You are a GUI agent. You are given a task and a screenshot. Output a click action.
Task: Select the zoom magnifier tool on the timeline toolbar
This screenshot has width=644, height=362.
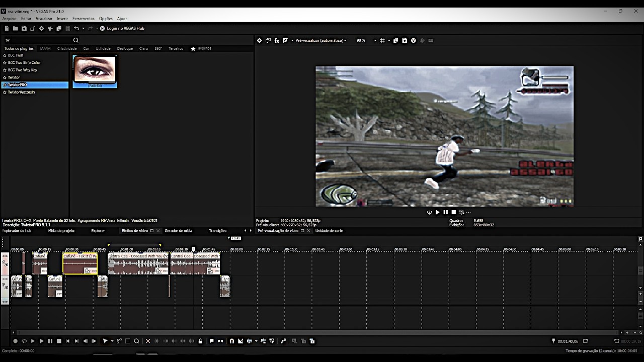136,341
